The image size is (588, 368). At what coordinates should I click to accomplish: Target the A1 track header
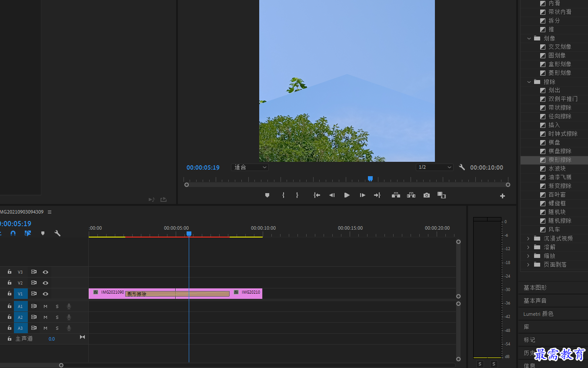[x=20, y=306]
